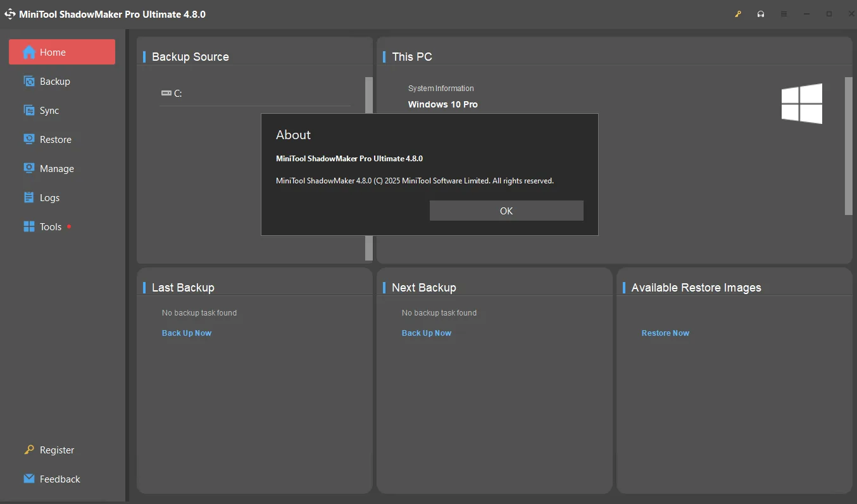Click the Tools grid icon in sidebar
Viewport: 857px width, 504px height.
[29, 226]
